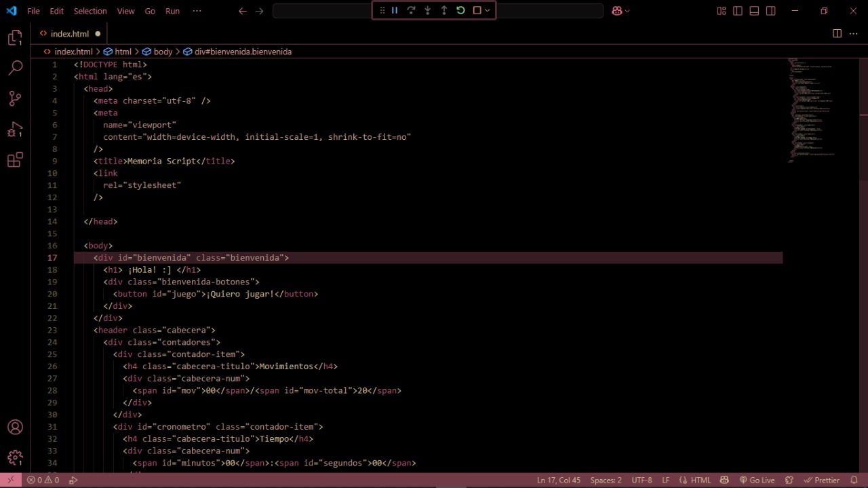This screenshot has width=868, height=488.
Task: Open the Copilot chat icon
Action: coord(617,11)
